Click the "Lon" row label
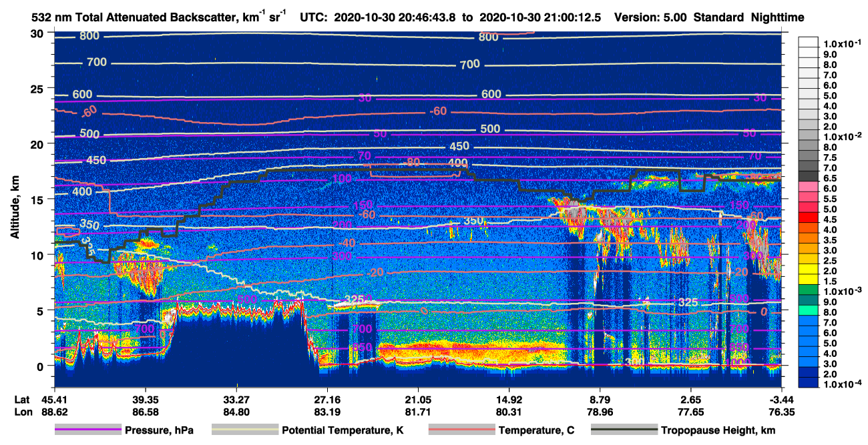Viewport: 868px width, 445px height. click(23, 412)
